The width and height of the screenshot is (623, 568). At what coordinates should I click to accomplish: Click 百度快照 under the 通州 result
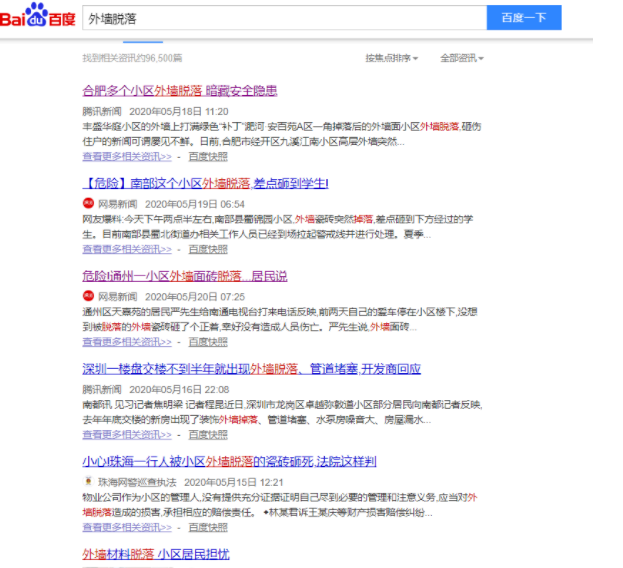click(208, 342)
